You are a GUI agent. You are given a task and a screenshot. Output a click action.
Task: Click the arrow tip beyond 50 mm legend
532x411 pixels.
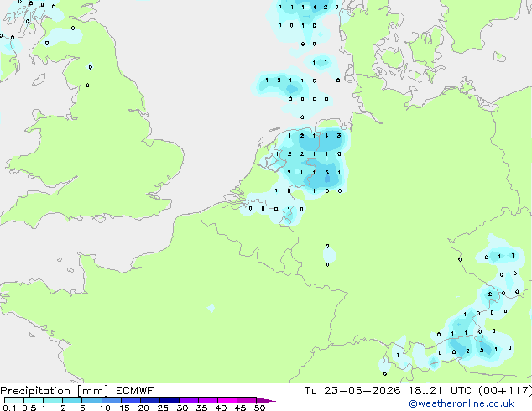[266, 400]
